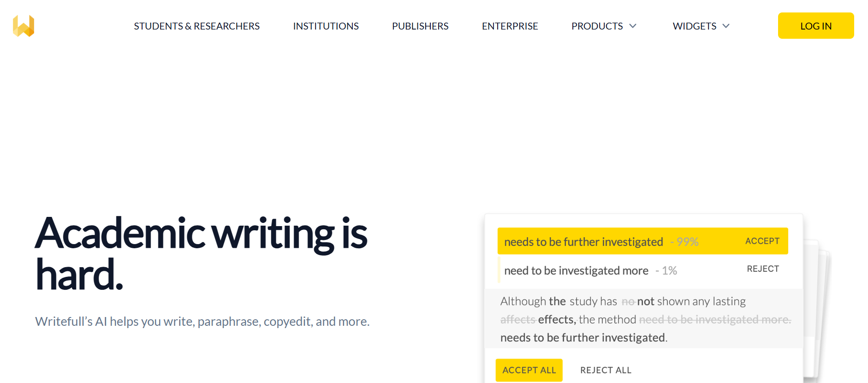The height and width of the screenshot is (383, 868).
Task: Go to the Institutions page
Action: pyautogui.click(x=326, y=26)
